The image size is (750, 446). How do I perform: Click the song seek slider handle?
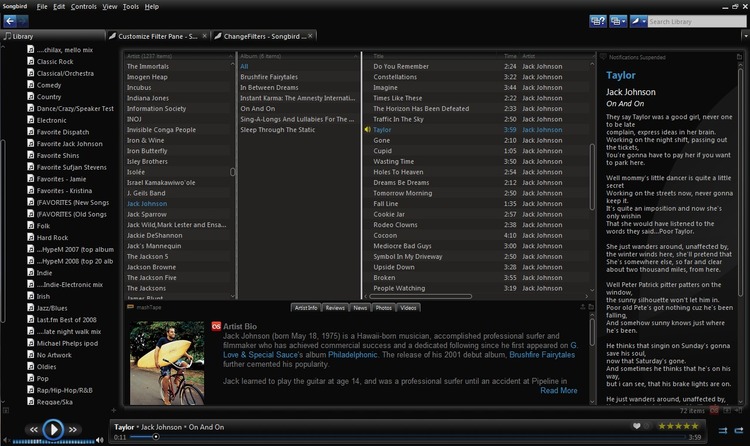[155, 437]
